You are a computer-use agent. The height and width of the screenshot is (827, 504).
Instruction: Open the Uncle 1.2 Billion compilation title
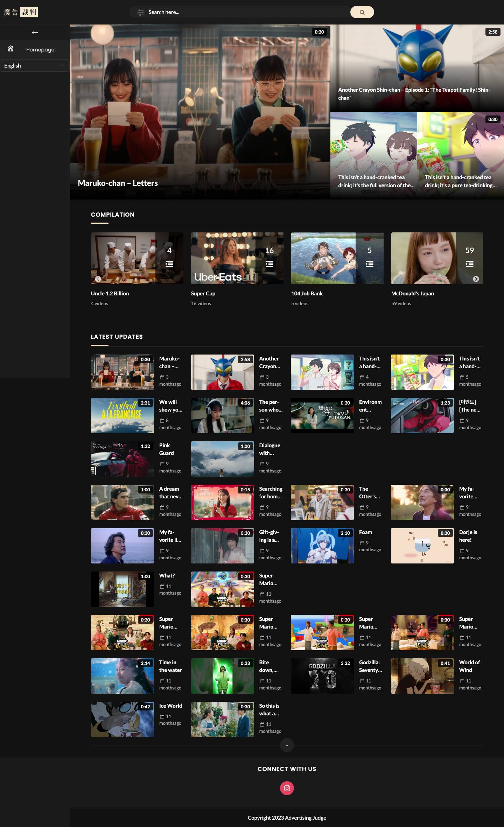click(x=110, y=294)
